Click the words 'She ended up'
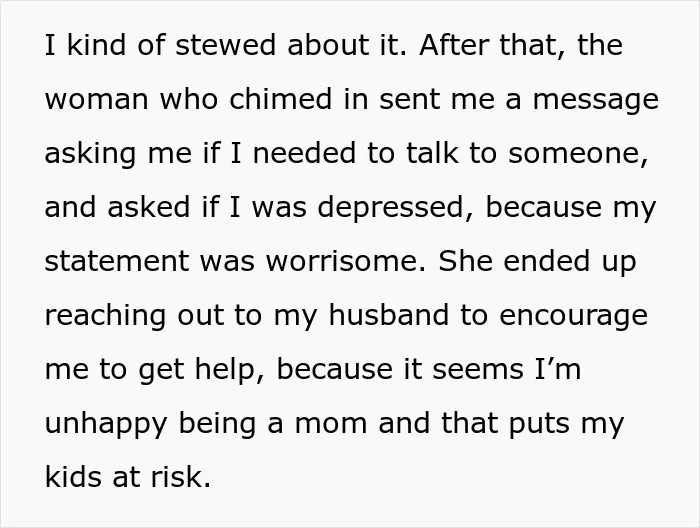Viewport: 700px width, 528px height. coord(538,262)
